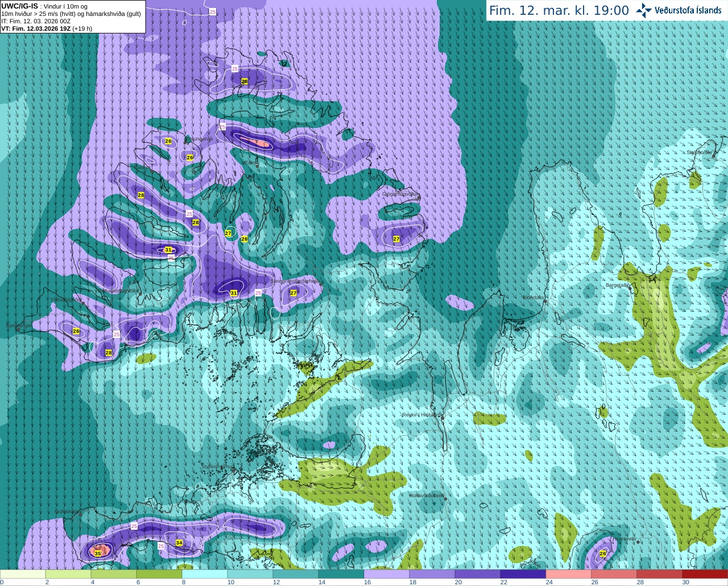Select the 6–8 m/s olive green swatch
The height and width of the screenshot is (586, 728).
(159, 574)
